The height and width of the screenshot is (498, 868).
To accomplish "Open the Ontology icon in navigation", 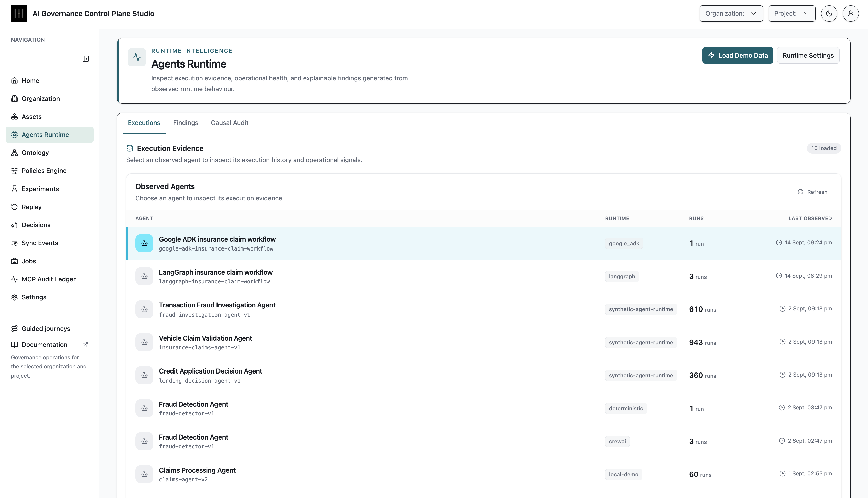I will (x=14, y=153).
